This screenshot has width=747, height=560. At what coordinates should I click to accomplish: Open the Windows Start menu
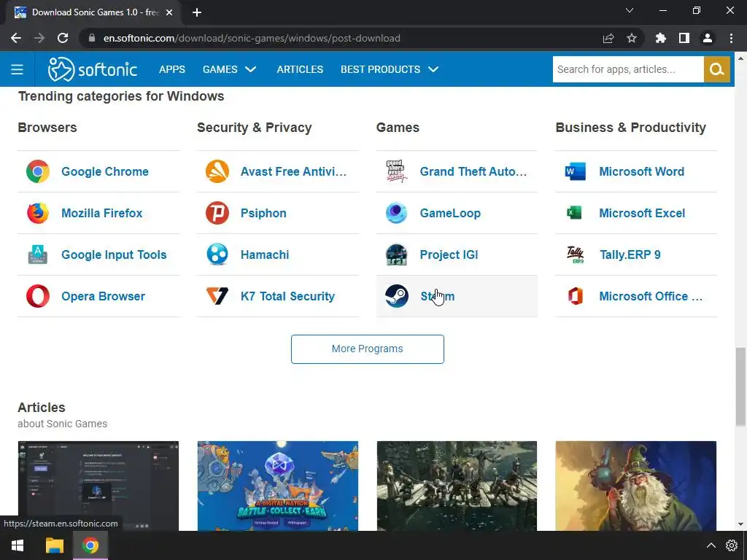(x=18, y=545)
